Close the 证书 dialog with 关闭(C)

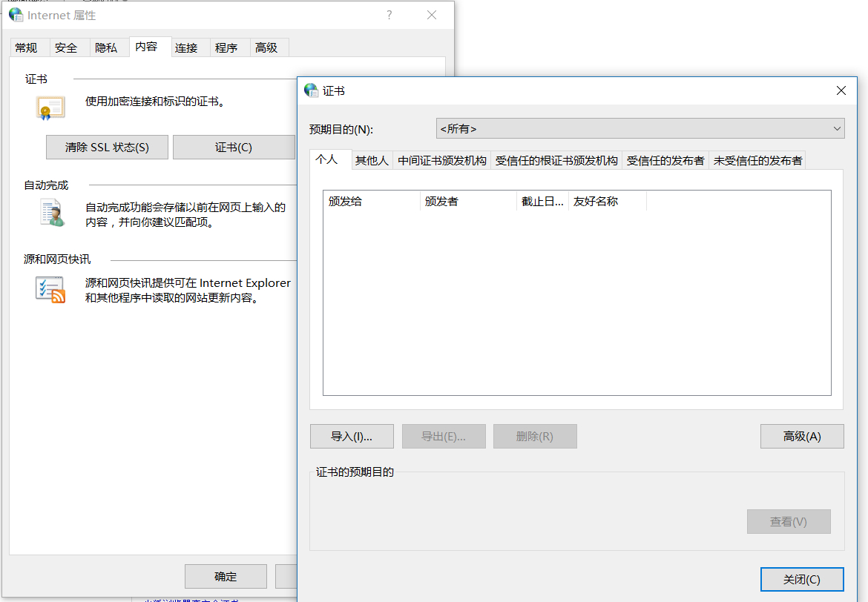[802, 579]
